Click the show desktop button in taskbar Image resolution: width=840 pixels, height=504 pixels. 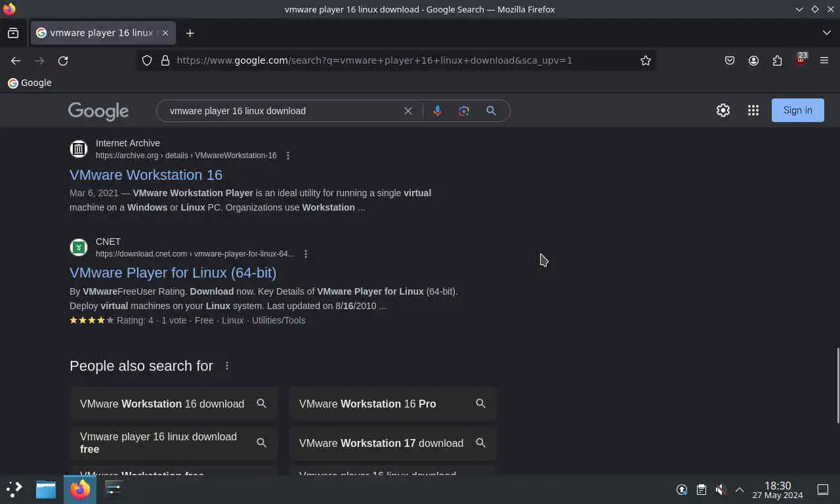pyautogui.click(x=823, y=490)
